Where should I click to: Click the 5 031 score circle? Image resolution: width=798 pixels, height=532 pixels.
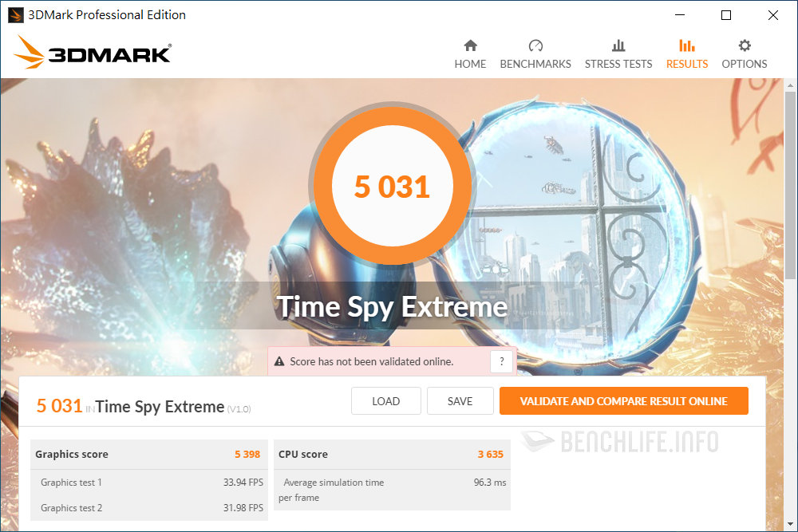coord(392,186)
